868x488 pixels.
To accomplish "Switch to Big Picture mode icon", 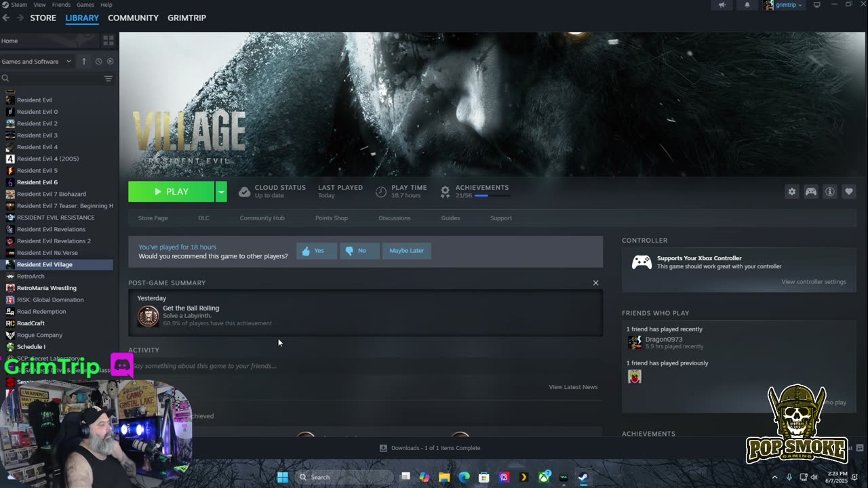I will [x=816, y=5].
